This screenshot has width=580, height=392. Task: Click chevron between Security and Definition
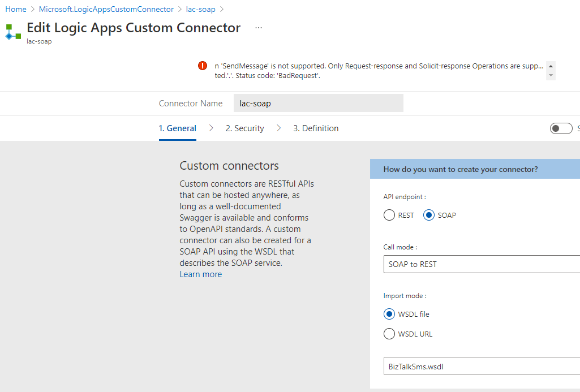[x=279, y=128]
